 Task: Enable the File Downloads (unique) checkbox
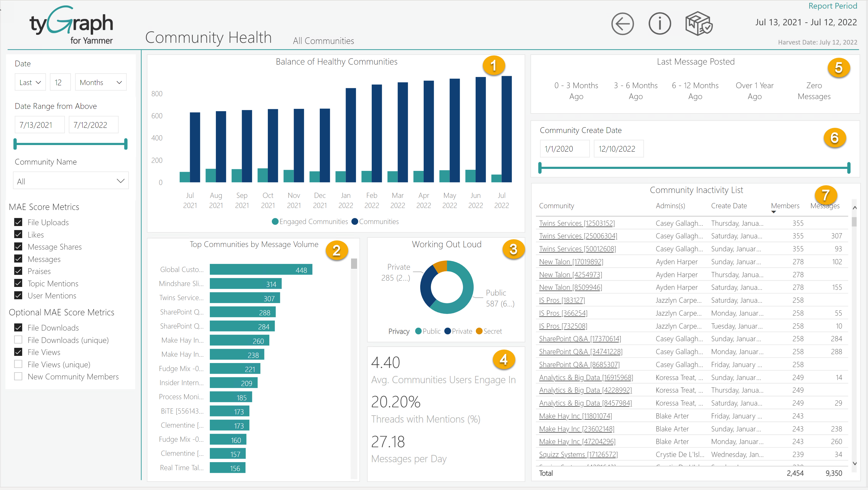[18, 339]
